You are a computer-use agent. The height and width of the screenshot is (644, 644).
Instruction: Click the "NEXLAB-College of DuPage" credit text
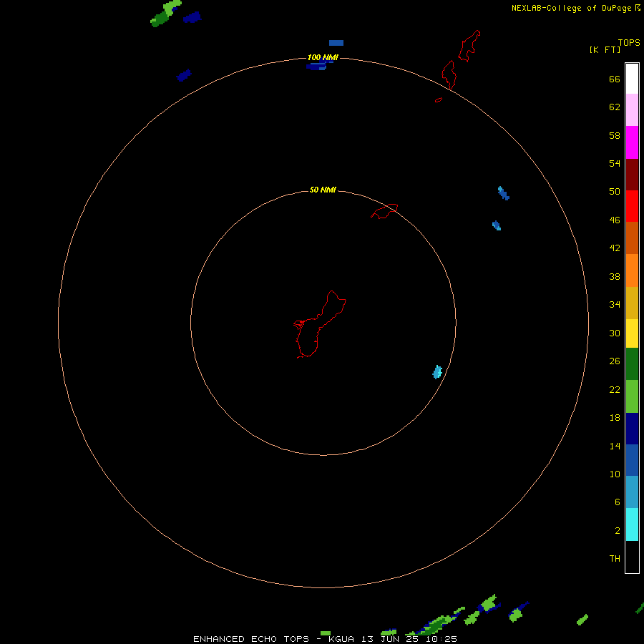point(571,8)
